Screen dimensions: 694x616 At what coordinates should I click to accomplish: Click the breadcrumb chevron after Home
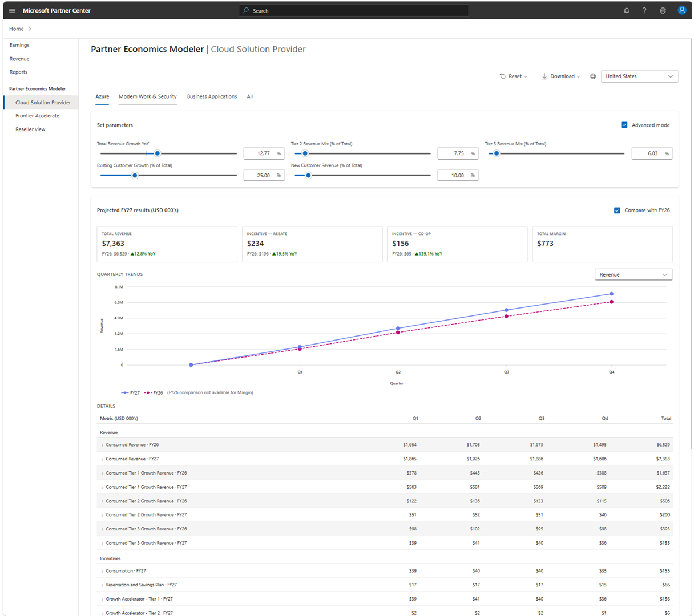tap(30, 29)
